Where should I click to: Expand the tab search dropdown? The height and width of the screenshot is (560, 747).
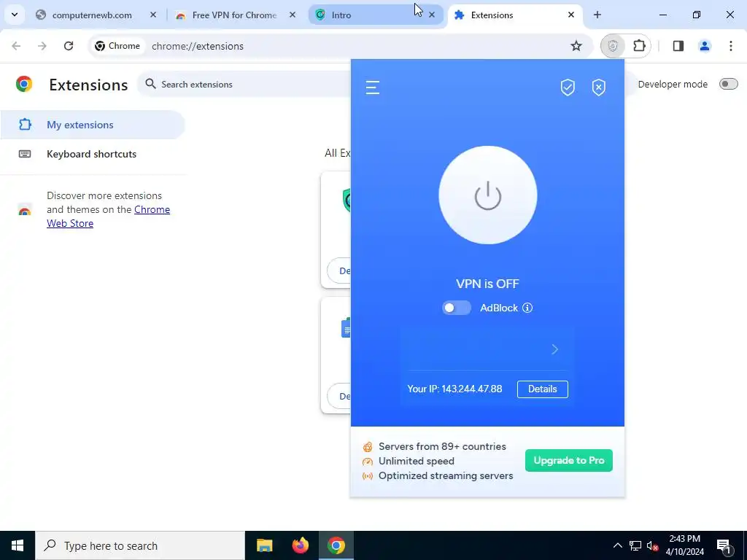click(15, 15)
